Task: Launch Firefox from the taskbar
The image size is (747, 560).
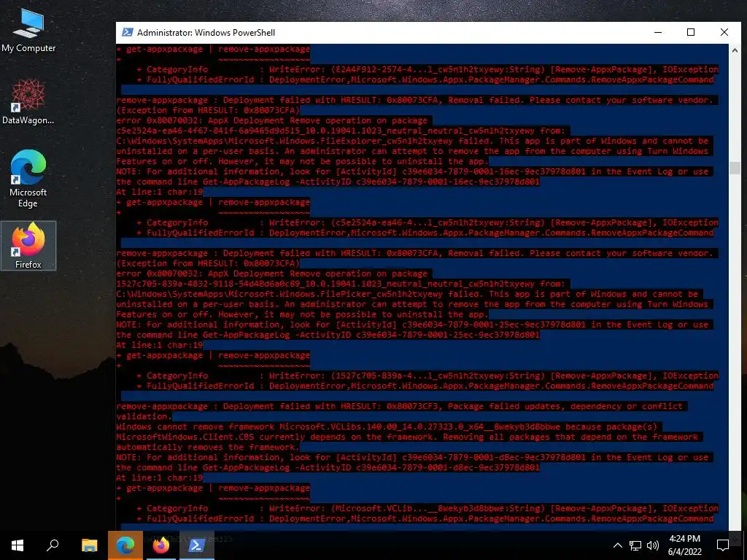Action: [x=161, y=545]
